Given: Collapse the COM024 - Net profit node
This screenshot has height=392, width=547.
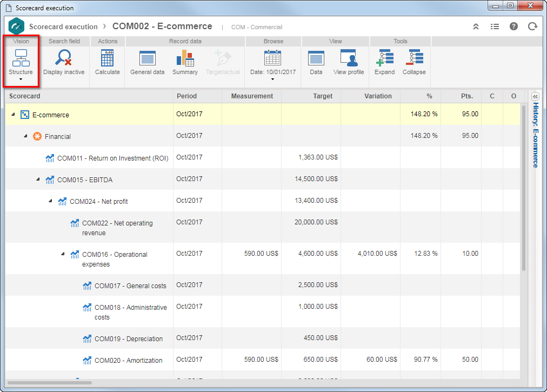Looking at the screenshot, I should tap(51, 201).
